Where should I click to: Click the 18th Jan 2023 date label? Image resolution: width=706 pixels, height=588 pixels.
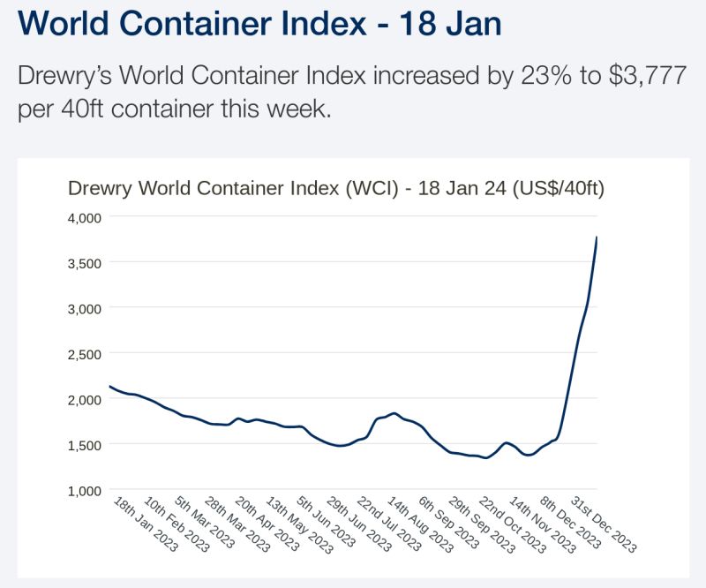click(146, 524)
